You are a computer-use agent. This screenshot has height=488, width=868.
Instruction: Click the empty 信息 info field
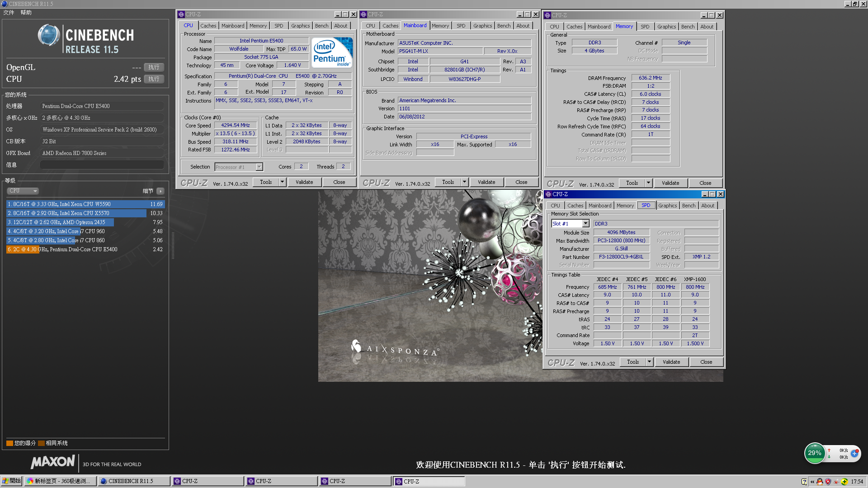point(102,165)
